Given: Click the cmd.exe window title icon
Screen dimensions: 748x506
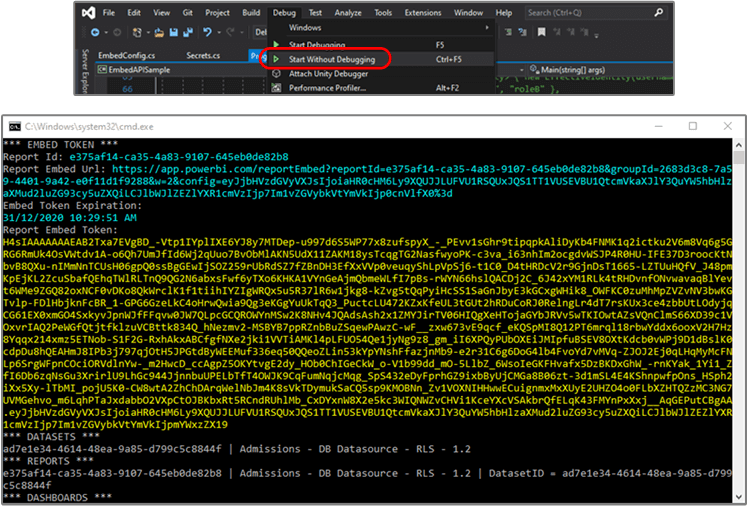Looking at the screenshot, I should [15, 126].
